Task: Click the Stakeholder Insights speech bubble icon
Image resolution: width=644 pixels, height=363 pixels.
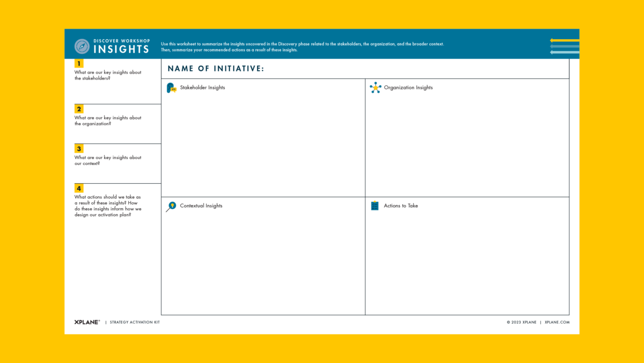Action: [x=172, y=88]
